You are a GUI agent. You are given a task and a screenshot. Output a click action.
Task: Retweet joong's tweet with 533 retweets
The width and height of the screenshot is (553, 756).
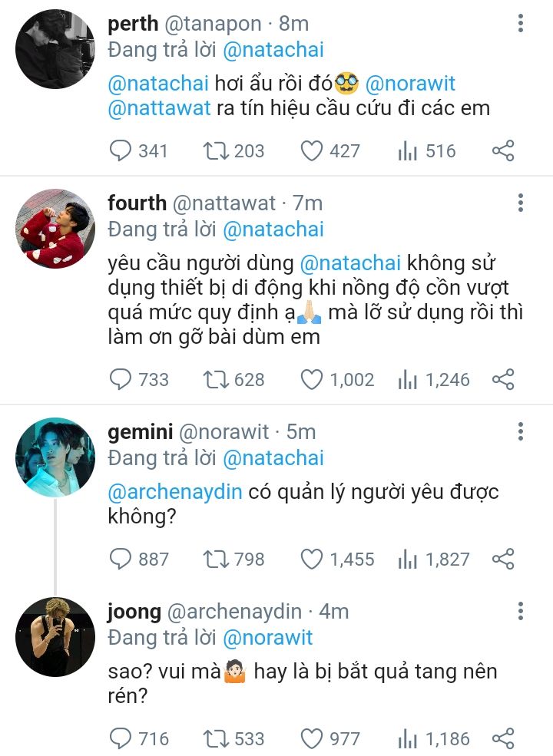(x=215, y=738)
